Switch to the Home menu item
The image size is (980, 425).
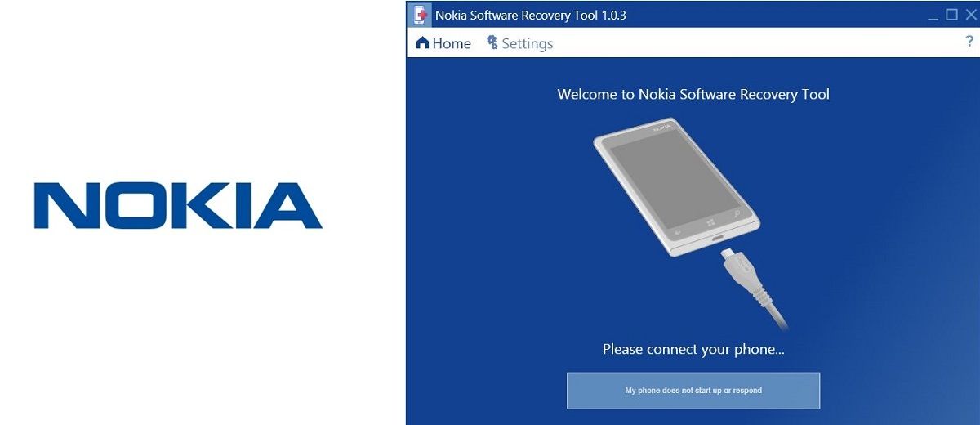pyautogui.click(x=443, y=43)
